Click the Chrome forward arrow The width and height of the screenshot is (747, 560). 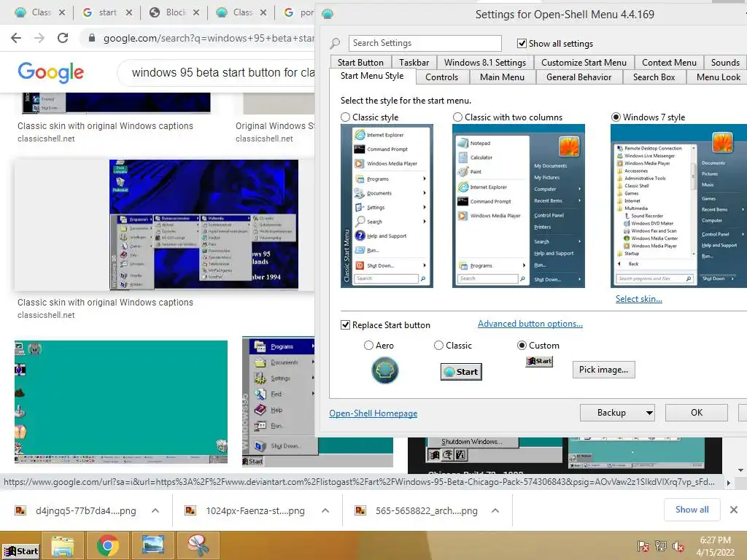(x=39, y=38)
